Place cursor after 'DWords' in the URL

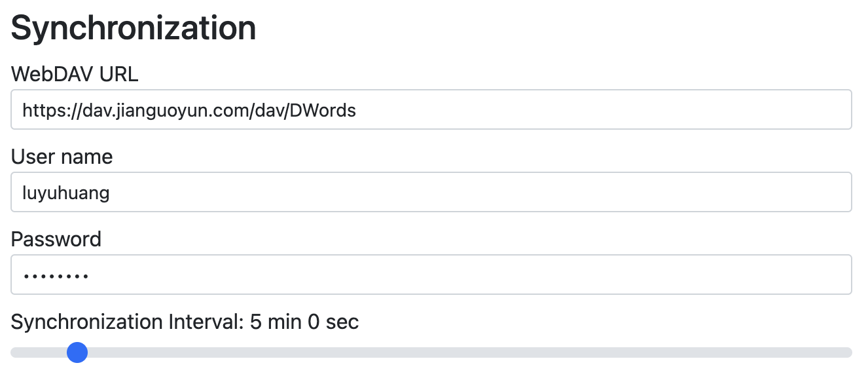click(357, 111)
